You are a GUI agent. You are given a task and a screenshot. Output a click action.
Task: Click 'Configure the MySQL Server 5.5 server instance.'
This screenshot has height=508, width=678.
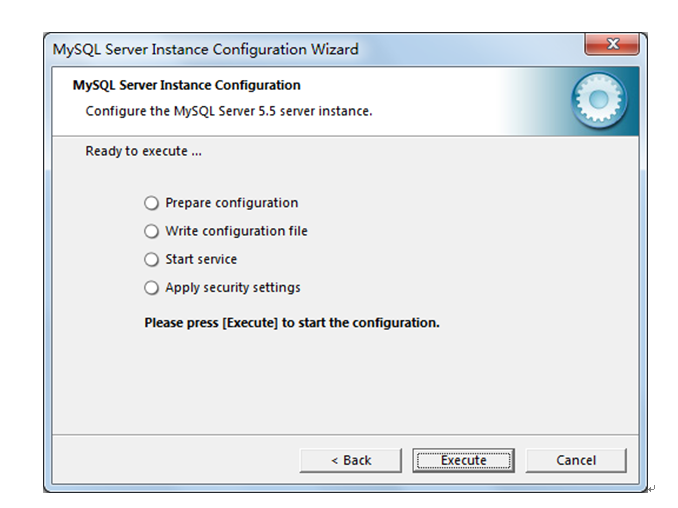click(x=229, y=111)
